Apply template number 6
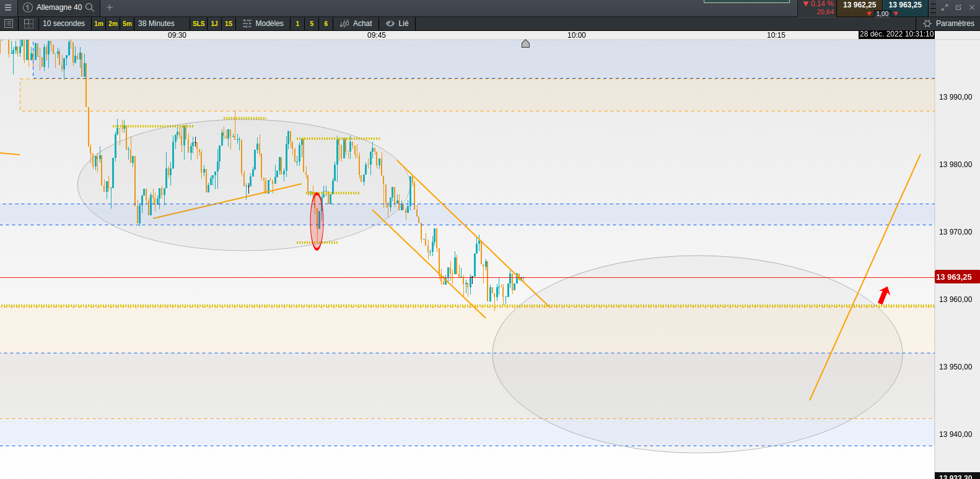 click(x=326, y=24)
